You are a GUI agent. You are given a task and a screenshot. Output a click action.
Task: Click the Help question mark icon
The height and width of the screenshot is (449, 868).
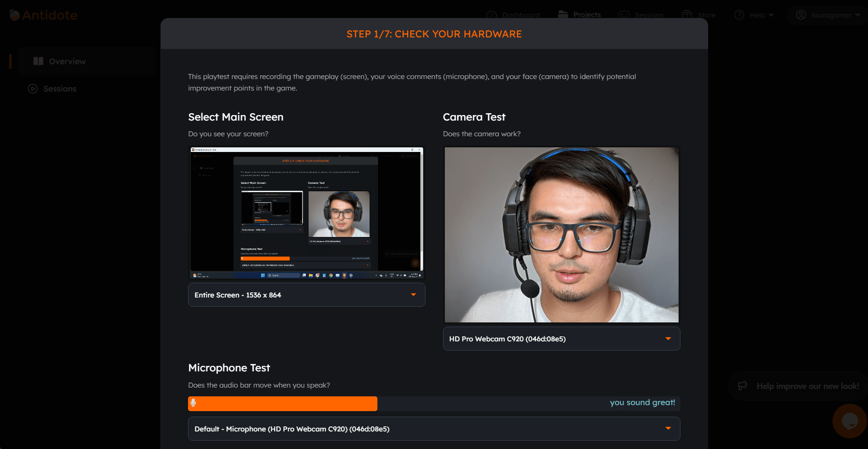pos(739,14)
